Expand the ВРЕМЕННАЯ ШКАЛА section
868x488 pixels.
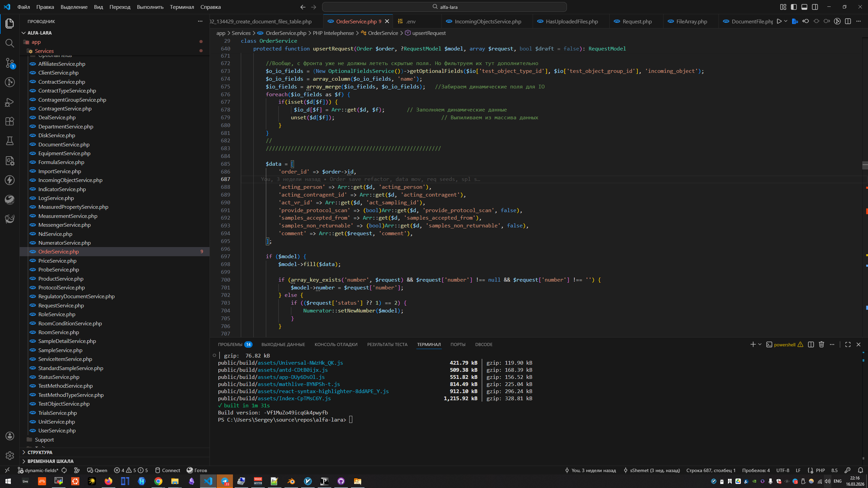(50, 461)
